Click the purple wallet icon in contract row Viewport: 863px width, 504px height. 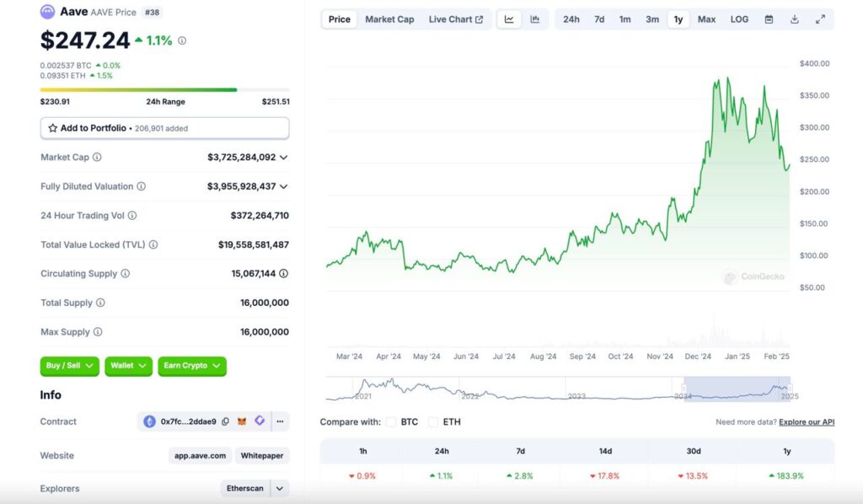260,421
